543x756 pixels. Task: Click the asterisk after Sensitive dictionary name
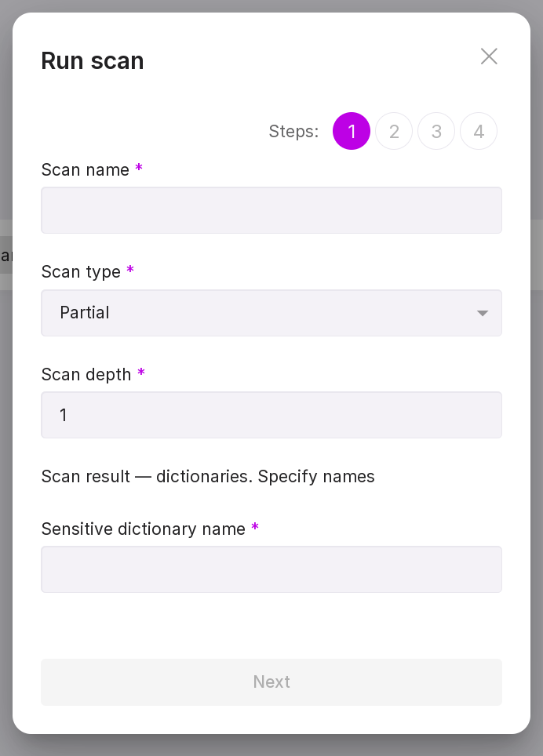coord(255,528)
